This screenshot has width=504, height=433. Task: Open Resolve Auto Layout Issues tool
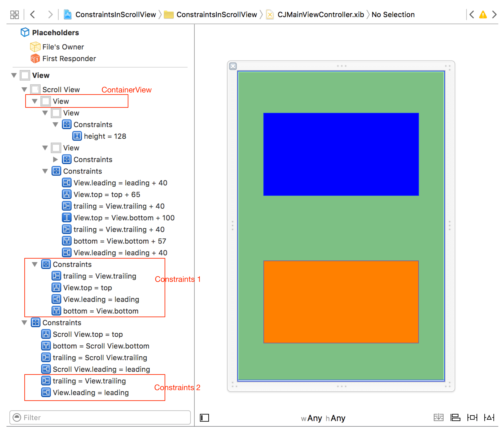click(489, 417)
